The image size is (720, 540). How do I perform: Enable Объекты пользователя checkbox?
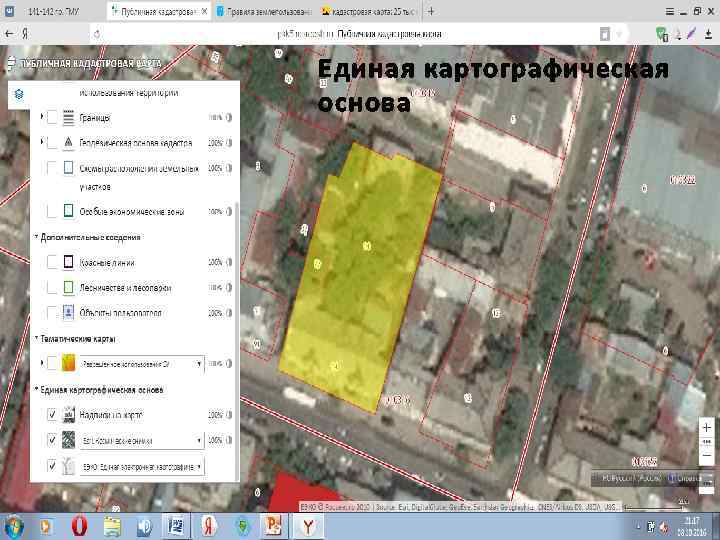(52, 313)
